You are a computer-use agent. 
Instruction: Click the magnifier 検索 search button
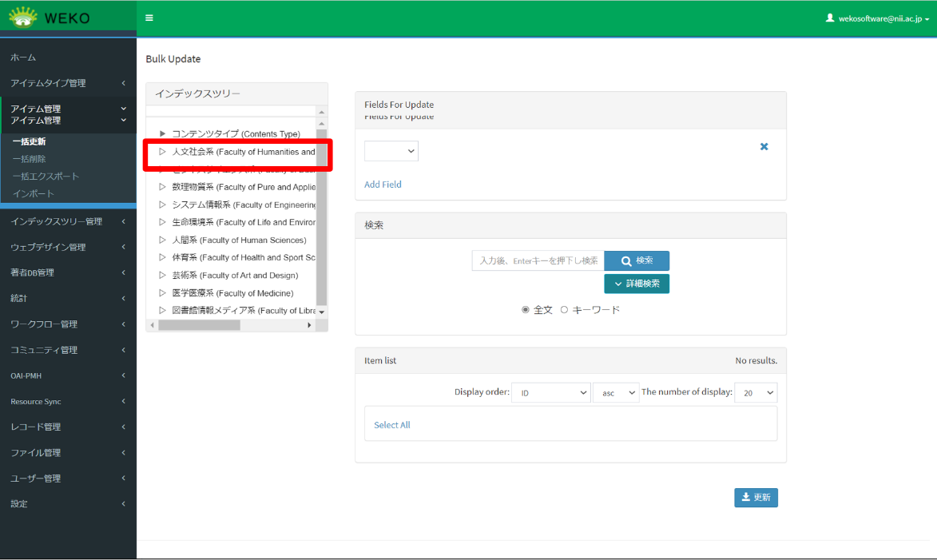click(x=637, y=260)
